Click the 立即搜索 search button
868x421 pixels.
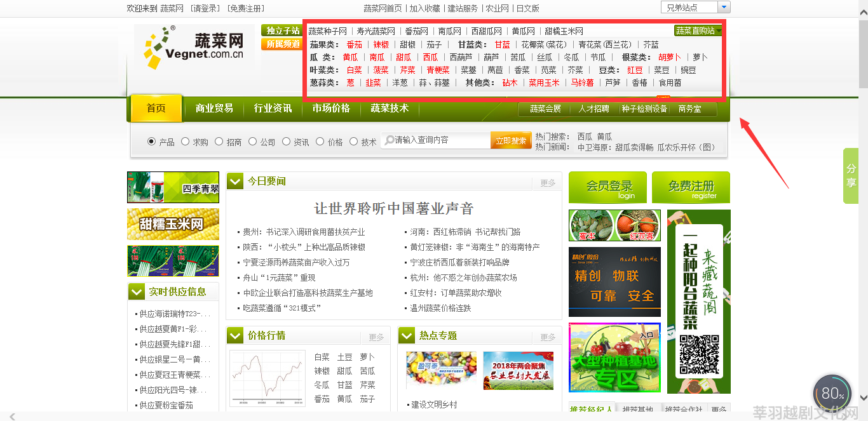point(511,141)
